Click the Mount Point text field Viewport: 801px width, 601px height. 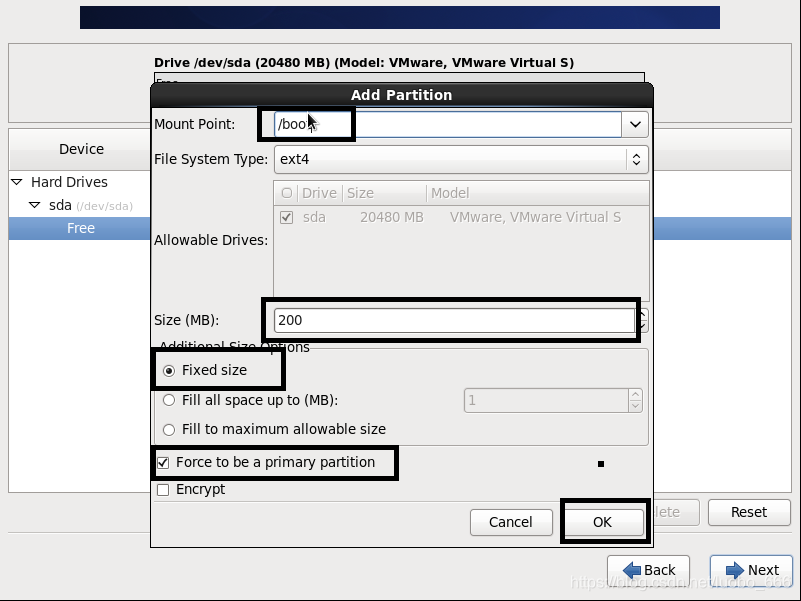click(x=447, y=124)
